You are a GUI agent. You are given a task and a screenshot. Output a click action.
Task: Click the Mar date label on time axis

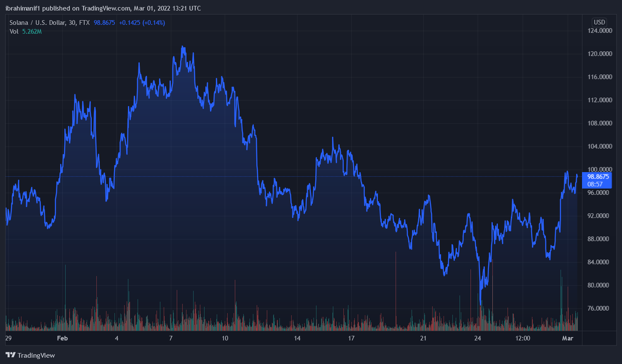(568, 338)
